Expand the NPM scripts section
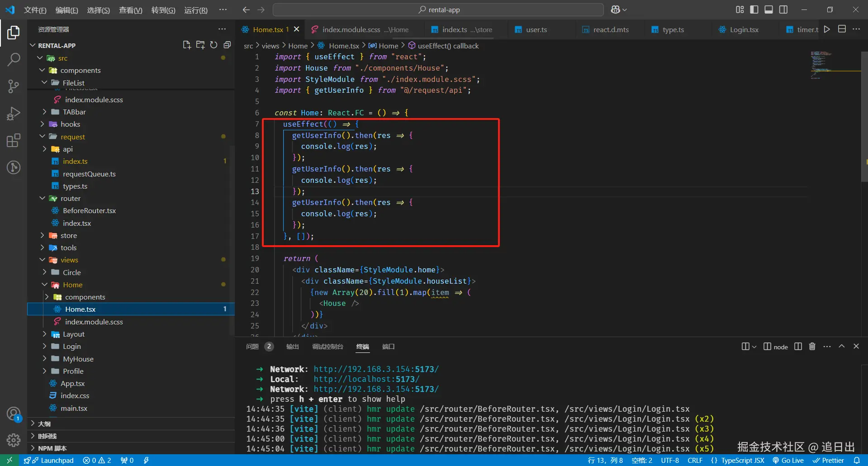 (52, 448)
